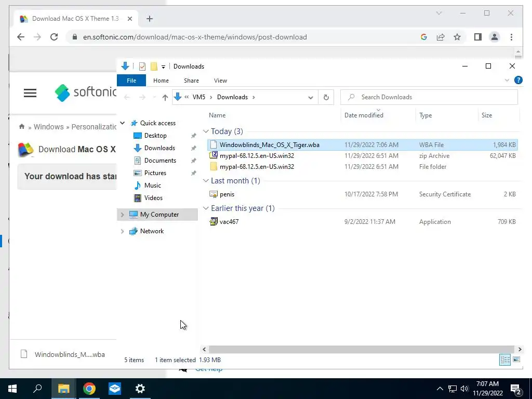Sort files by Name column
The width and height of the screenshot is (532, 399).
click(217, 115)
